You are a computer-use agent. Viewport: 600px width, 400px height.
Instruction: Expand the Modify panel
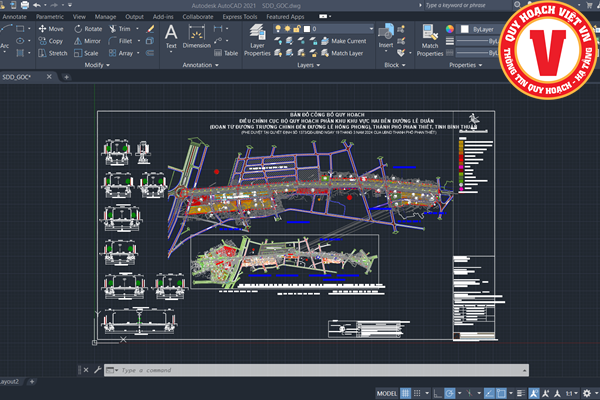coord(98,65)
